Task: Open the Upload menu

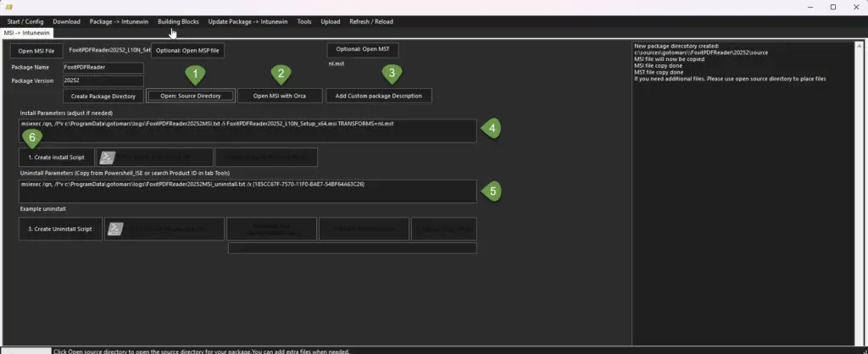Action: tap(331, 21)
